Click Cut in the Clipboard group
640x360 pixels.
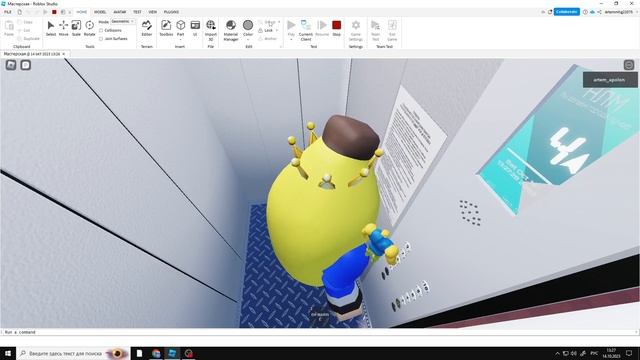point(24,30)
